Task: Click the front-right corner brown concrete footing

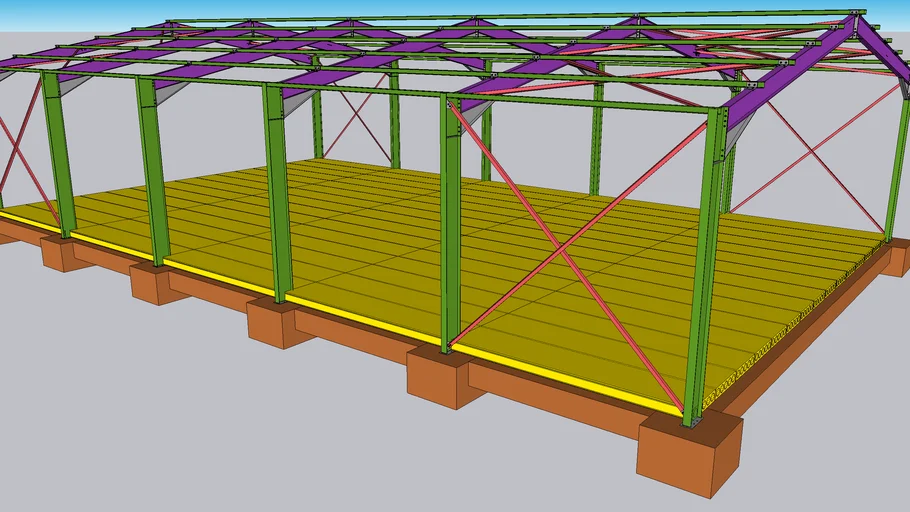Action: tap(688, 456)
